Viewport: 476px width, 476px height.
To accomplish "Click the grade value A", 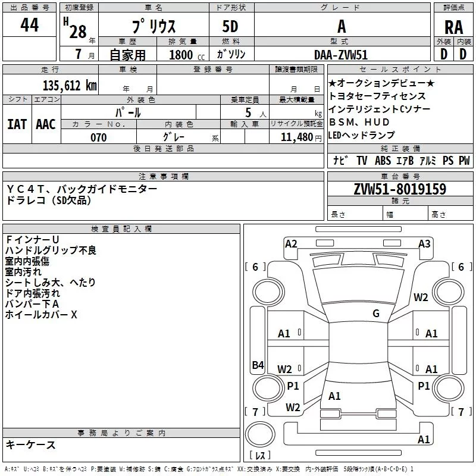I will (x=342, y=26).
